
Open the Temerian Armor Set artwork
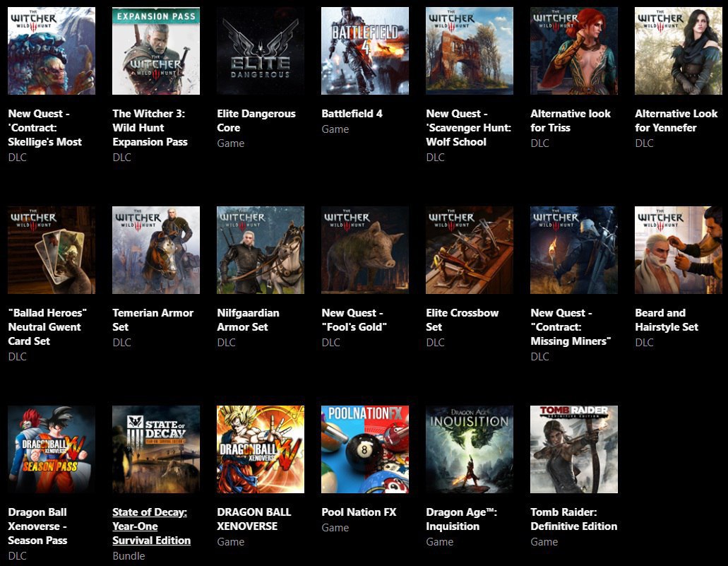156,250
